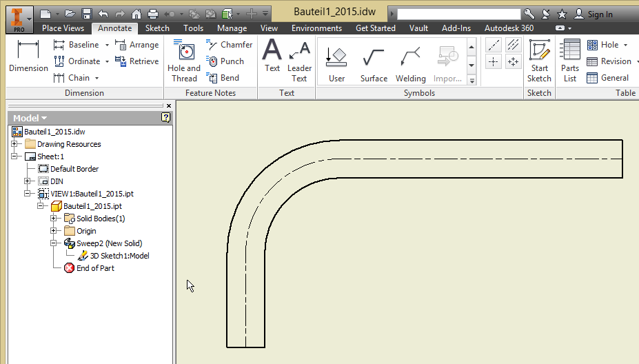
Task: Open the Manage ribbon tab
Action: click(x=232, y=28)
